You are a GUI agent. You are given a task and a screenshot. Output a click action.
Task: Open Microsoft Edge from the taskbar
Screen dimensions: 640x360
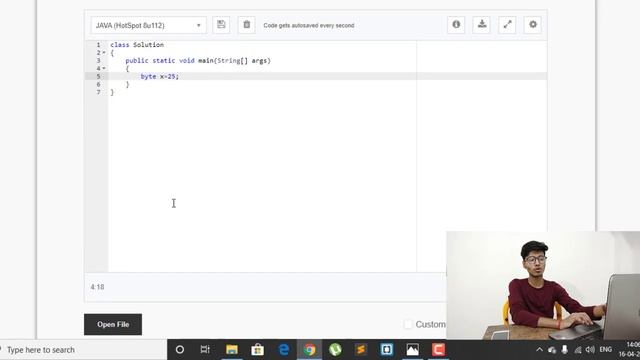click(x=284, y=350)
